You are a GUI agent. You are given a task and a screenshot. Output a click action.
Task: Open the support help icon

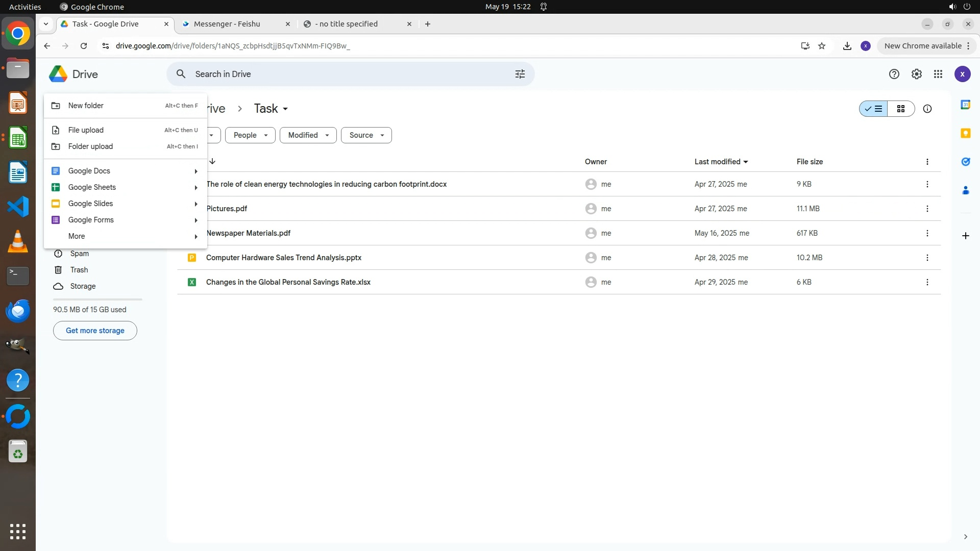point(894,74)
